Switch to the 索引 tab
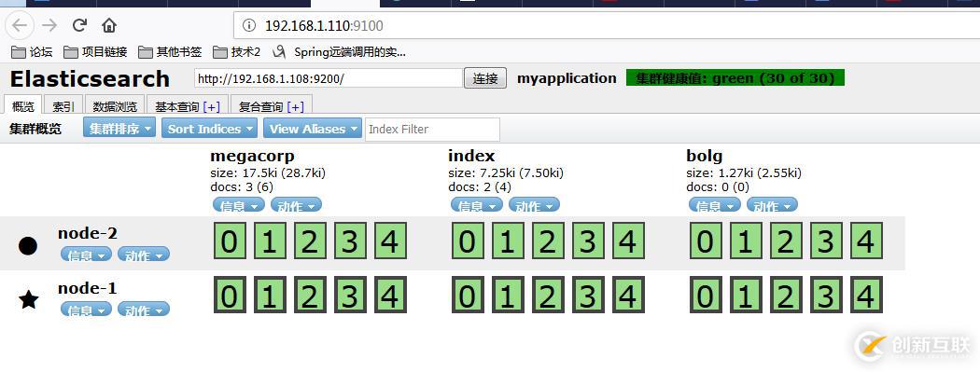Screen dimensions: 980x372 coord(63,106)
